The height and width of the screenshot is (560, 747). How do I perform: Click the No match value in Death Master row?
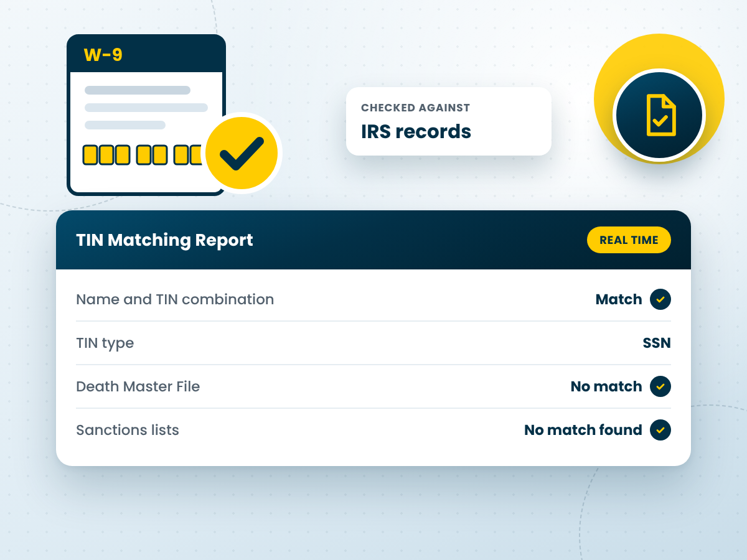(x=606, y=386)
